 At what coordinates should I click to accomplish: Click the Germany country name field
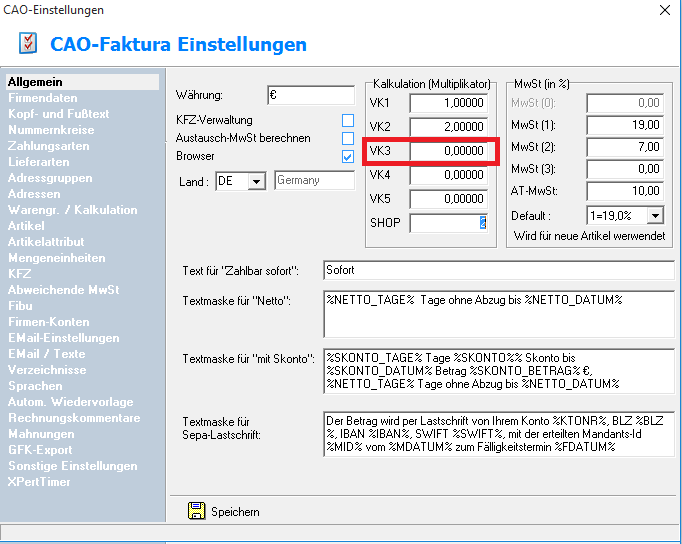[314, 180]
